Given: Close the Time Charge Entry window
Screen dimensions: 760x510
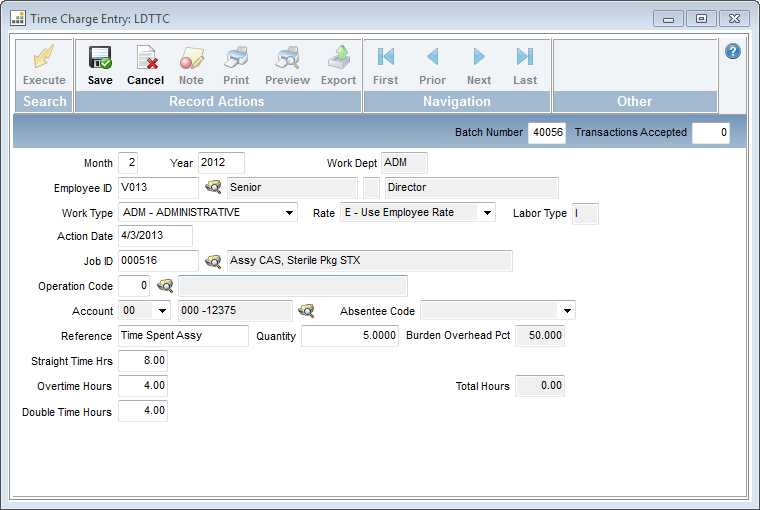Looking at the screenshot, I should pyautogui.click(x=734, y=19).
